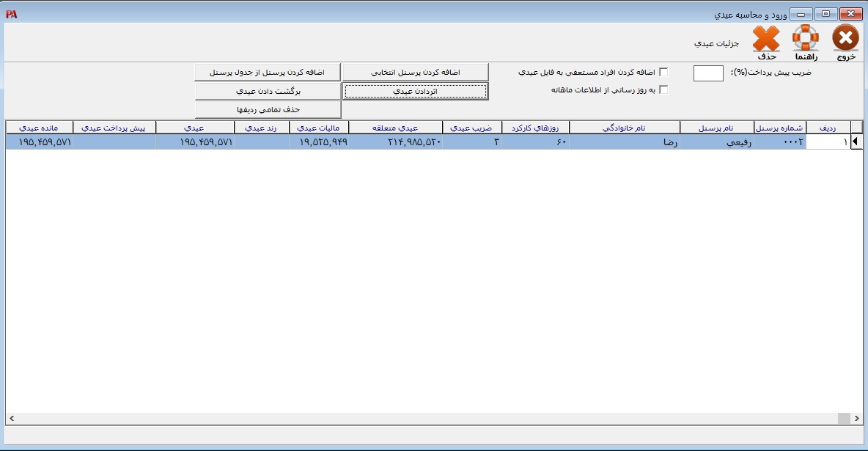
Task: Click the PA application icon in title bar
Action: click(11, 14)
